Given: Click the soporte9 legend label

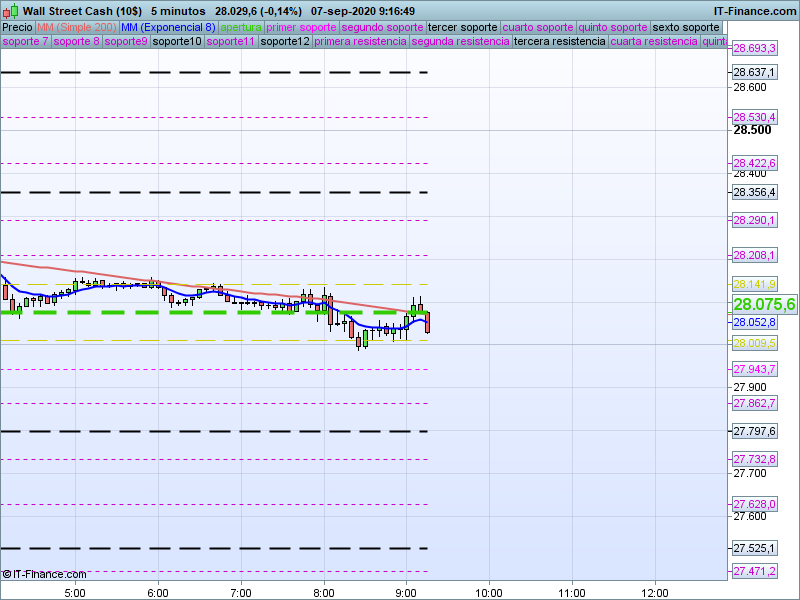Looking at the screenshot, I should tap(126, 41).
